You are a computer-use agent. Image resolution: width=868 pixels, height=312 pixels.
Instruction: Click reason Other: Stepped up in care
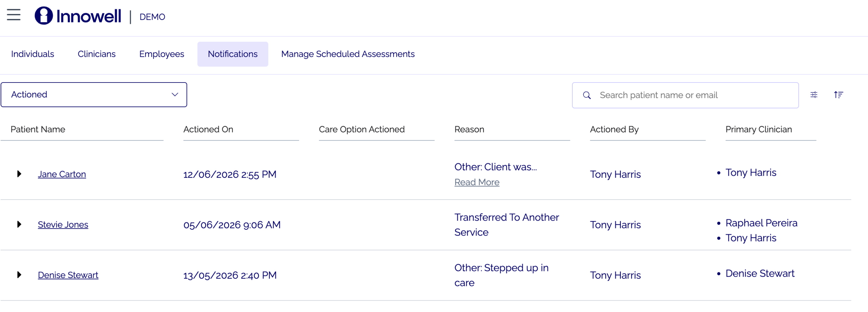click(501, 275)
